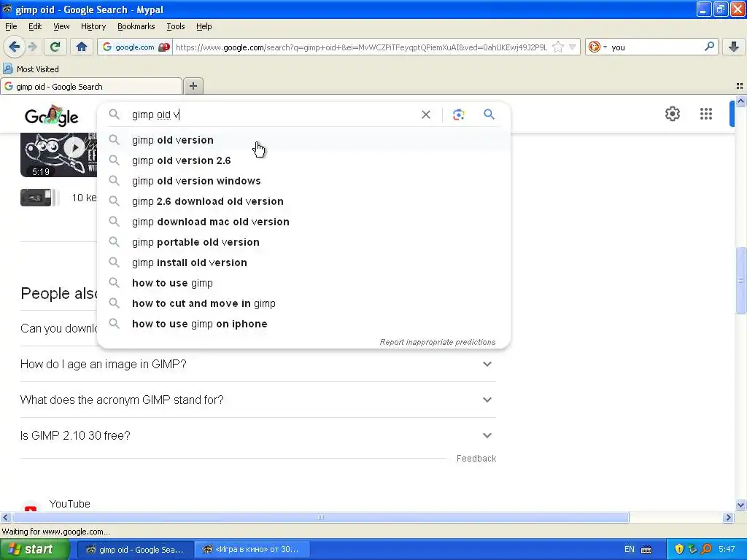Click the blue Google search magnifier button

click(x=489, y=114)
